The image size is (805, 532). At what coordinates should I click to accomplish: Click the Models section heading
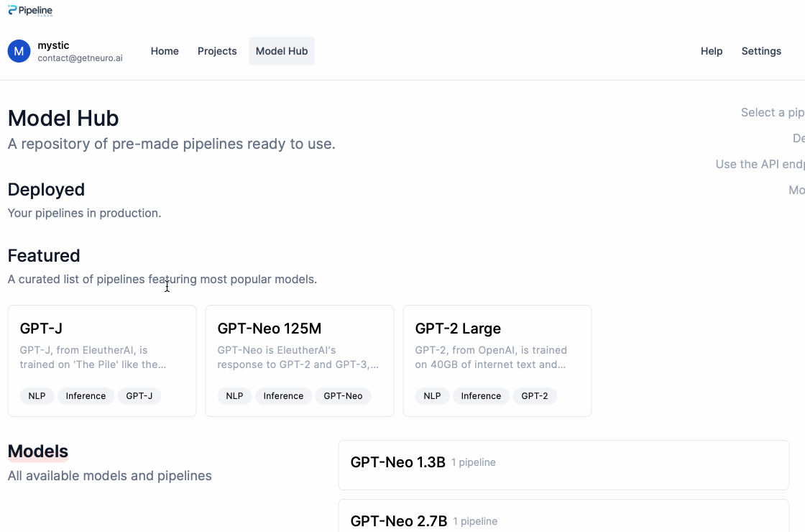[38, 451]
